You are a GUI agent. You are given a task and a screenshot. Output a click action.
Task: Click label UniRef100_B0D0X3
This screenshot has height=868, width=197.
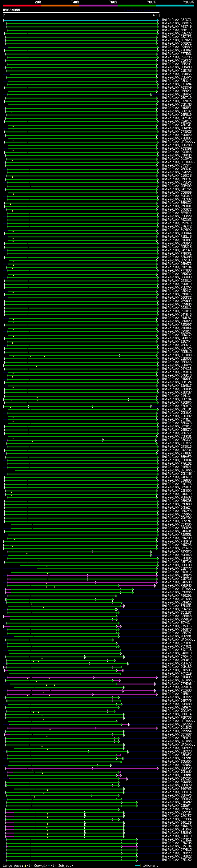pyautogui.click(x=177, y=555)
